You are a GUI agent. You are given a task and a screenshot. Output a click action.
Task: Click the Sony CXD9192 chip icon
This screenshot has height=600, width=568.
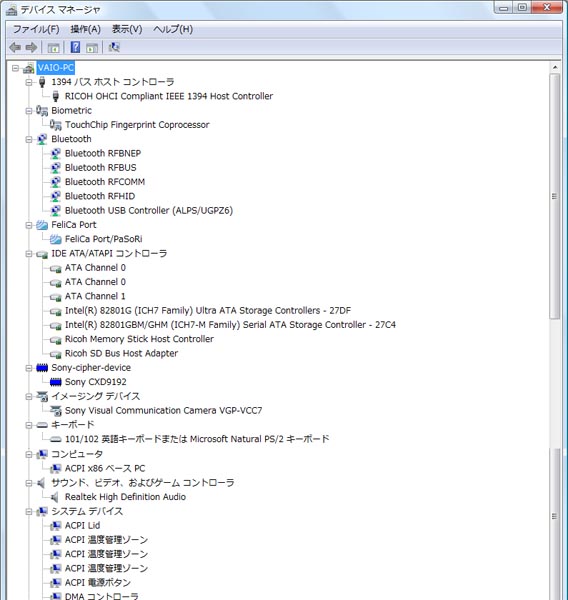(55, 382)
